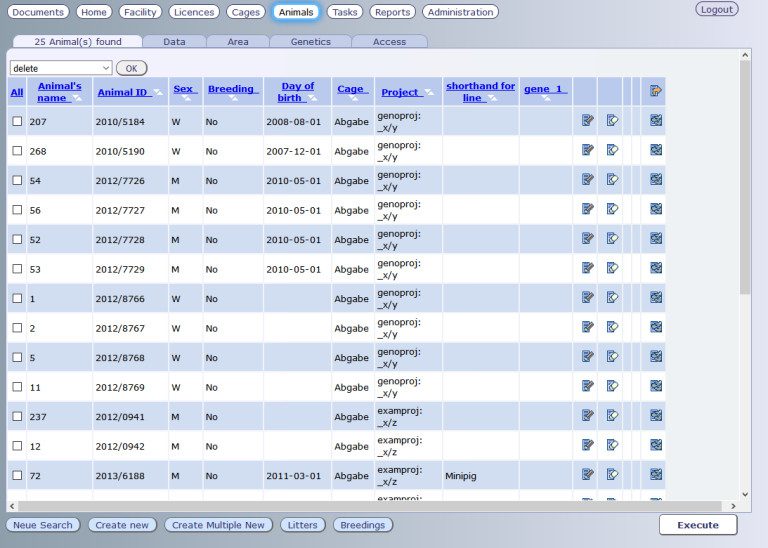Screen dimensions: 768x548
Task: Click the pencil icon for animal 2
Action: 587,327
